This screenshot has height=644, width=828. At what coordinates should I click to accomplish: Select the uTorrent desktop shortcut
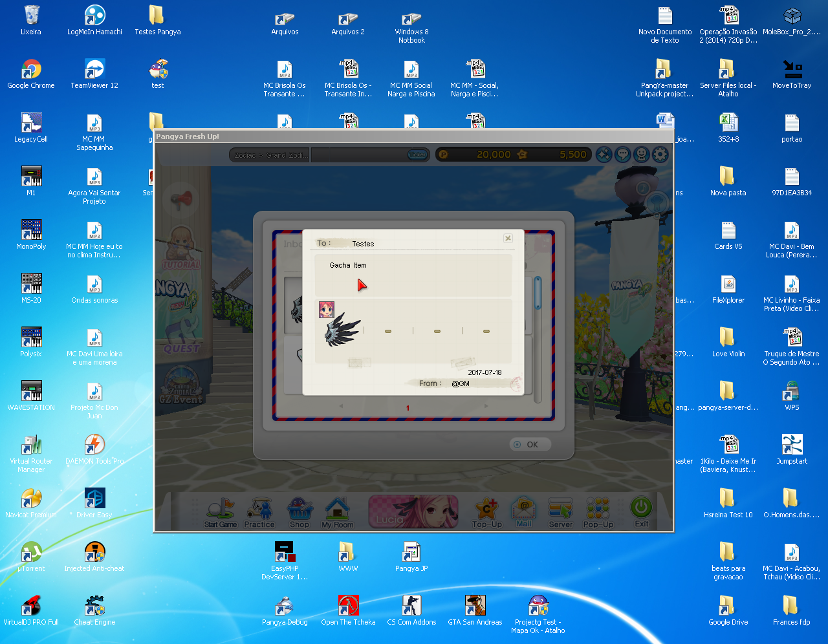(30, 557)
